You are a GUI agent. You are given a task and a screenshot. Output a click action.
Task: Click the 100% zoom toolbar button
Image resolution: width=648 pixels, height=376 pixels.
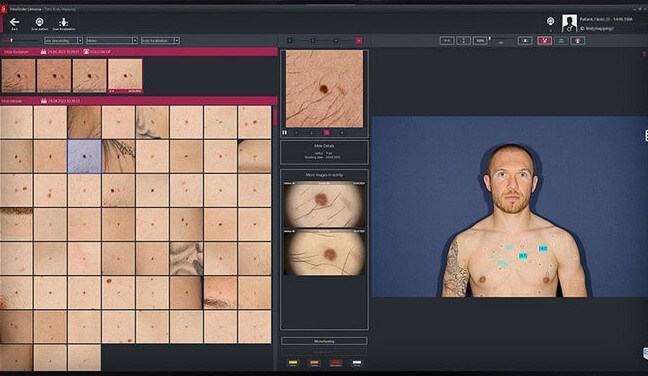(480, 40)
